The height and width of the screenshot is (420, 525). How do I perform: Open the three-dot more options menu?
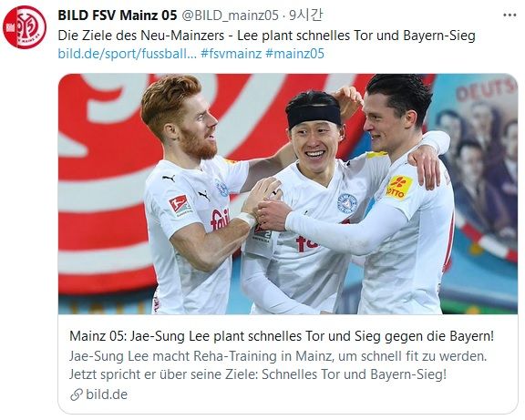click(510, 15)
